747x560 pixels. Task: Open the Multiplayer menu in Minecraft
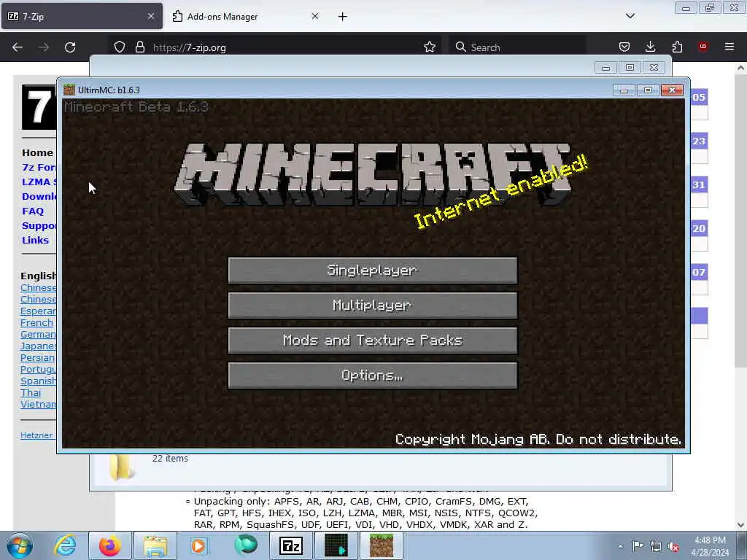pos(373,306)
